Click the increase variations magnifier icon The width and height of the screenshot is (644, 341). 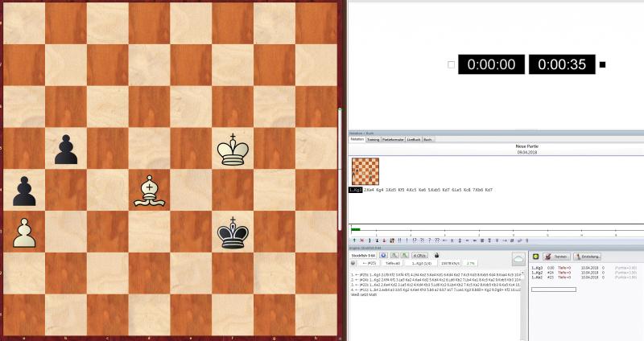404,256
